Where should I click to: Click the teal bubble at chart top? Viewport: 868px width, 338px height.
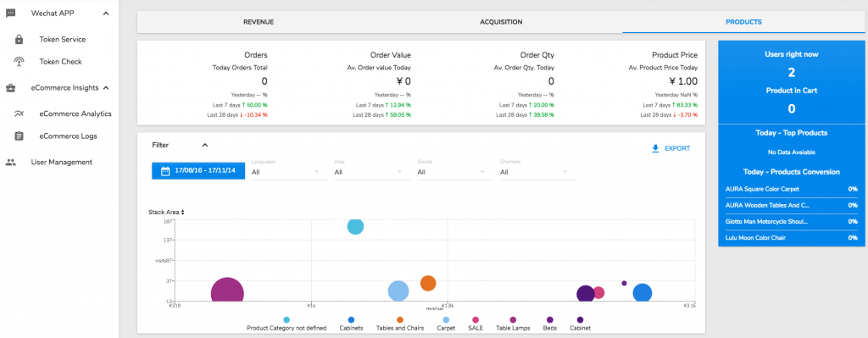point(355,226)
